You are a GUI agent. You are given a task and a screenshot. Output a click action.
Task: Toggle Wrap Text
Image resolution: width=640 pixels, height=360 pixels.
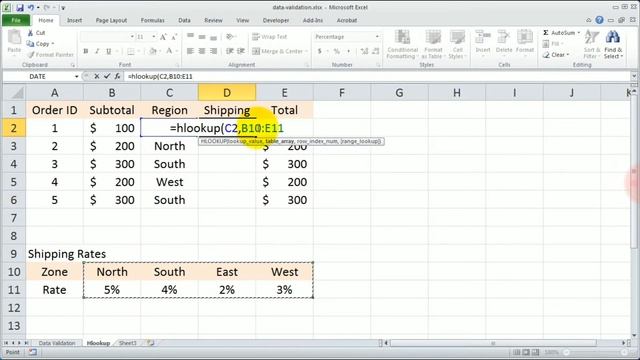269,37
